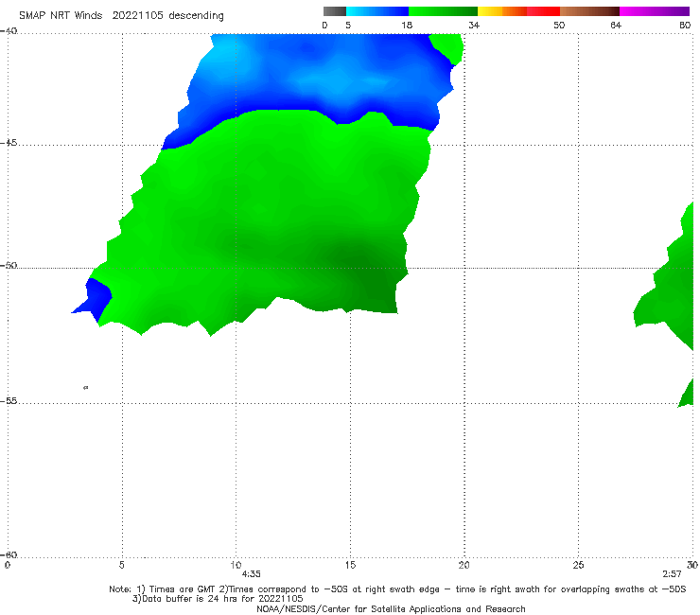The height and width of the screenshot is (615, 700).
Task: Click the NOAA/NESDIS credit line
Action: (x=391, y=608)
